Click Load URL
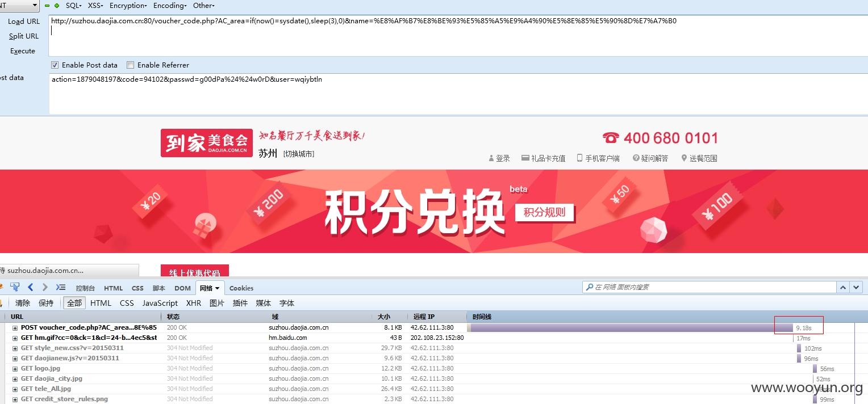Image resolution: width=868 pixels, height=404 pixels. pos(24,22)
